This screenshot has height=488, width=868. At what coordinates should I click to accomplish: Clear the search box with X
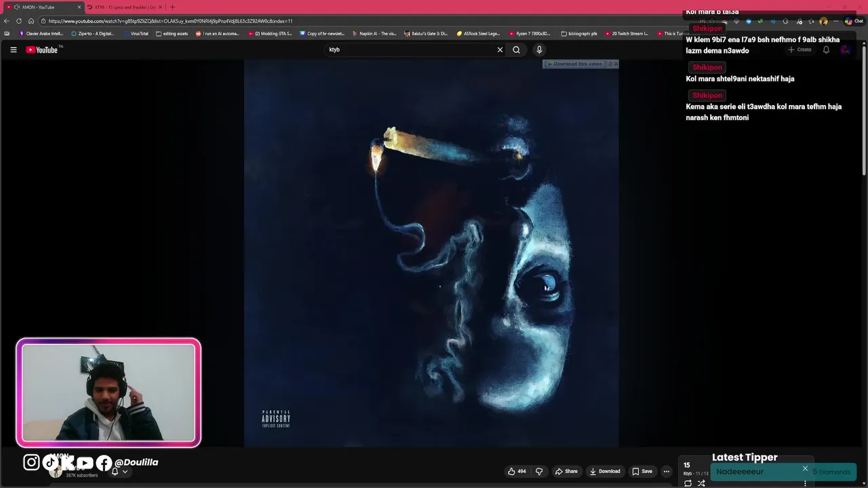coord(500,49)
